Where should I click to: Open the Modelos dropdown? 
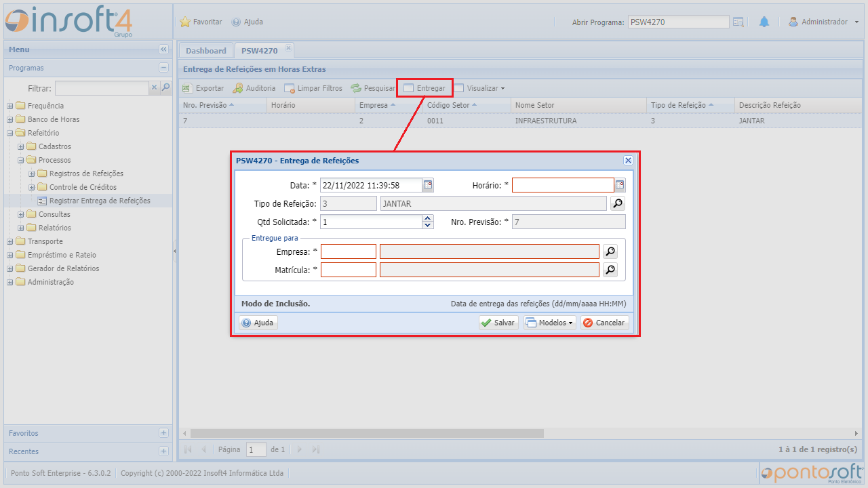(x=550, y=323)
